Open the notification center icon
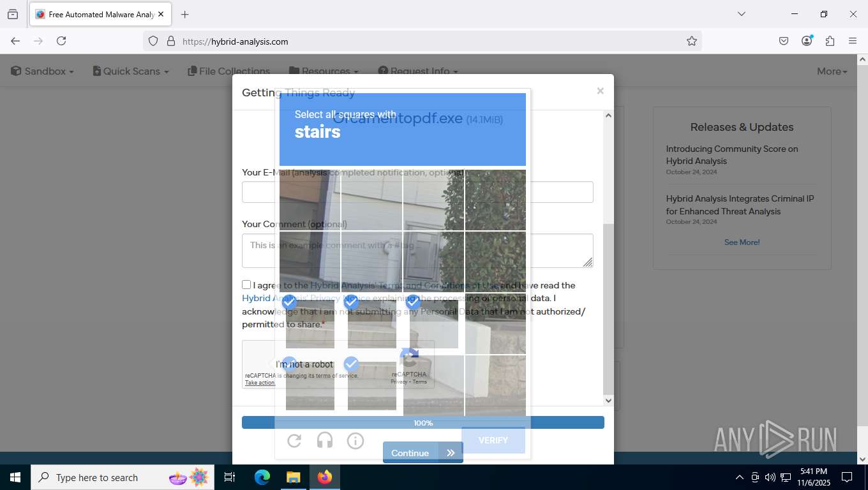868x490 pixels. pyautogui.click(x=847, y=477)
